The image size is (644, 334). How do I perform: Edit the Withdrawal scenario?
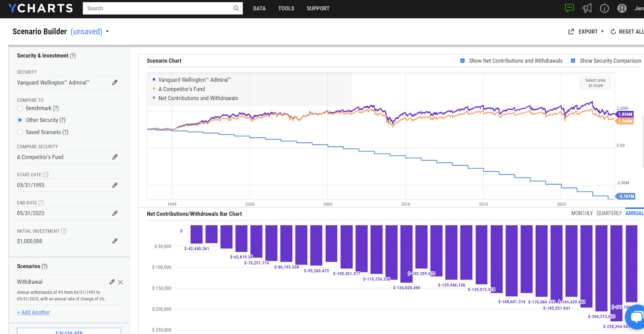pos(112,282)
